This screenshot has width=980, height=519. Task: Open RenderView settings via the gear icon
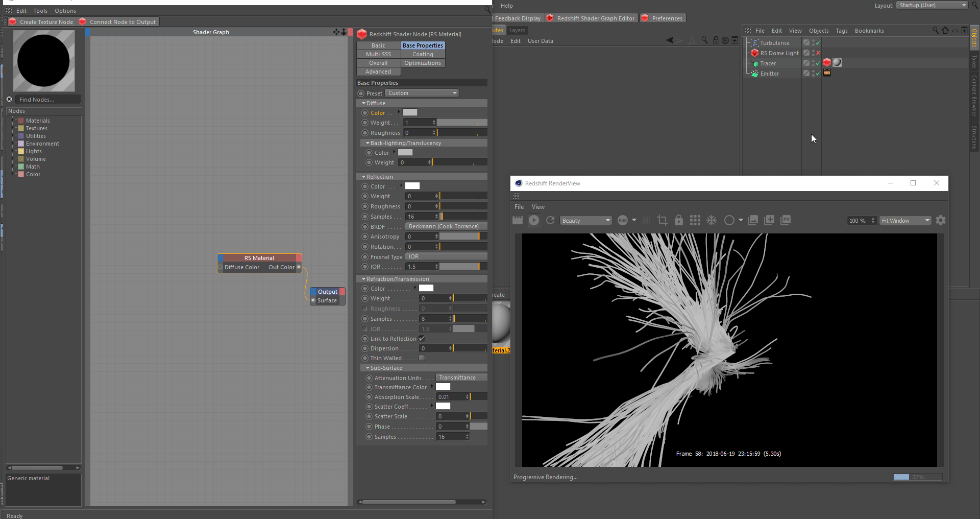point(941,220)
